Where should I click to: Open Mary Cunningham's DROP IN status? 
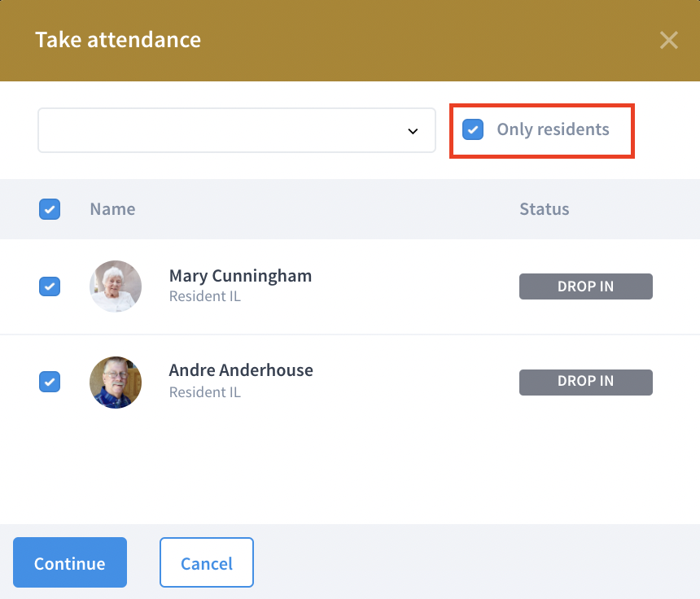click(x=586, y=286)
